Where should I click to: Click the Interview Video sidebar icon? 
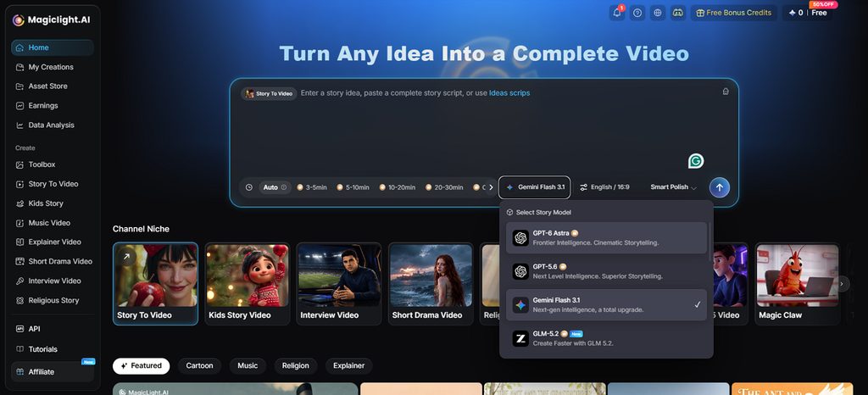click(x=20, y=281)
